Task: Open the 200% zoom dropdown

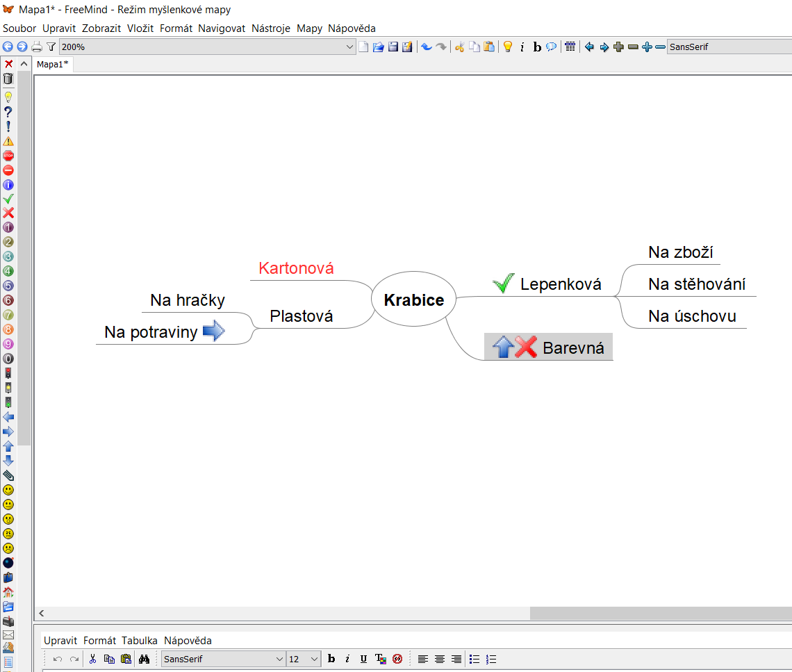Action: coord(349,47)
